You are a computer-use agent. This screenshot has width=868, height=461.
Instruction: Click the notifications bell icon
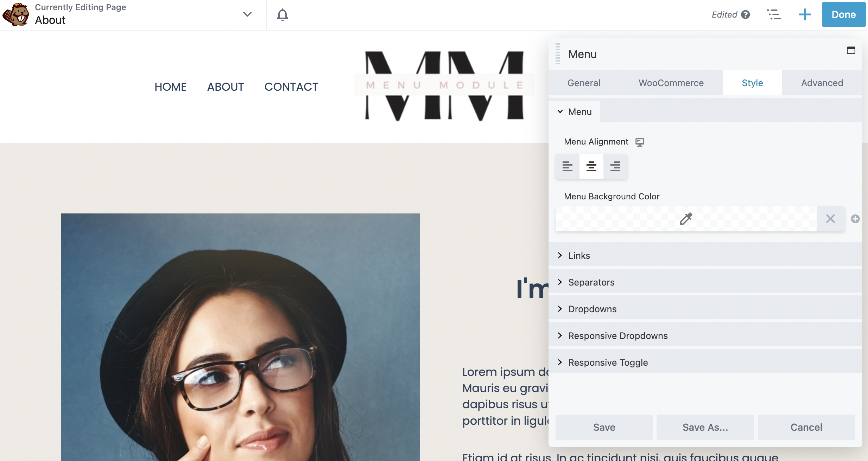(x=282, y=14)
